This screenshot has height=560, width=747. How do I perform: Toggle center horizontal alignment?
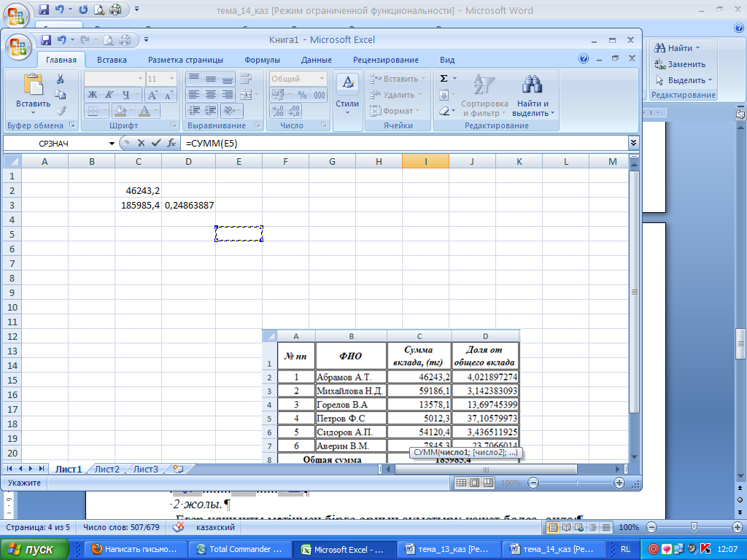[x=211, y=95]
